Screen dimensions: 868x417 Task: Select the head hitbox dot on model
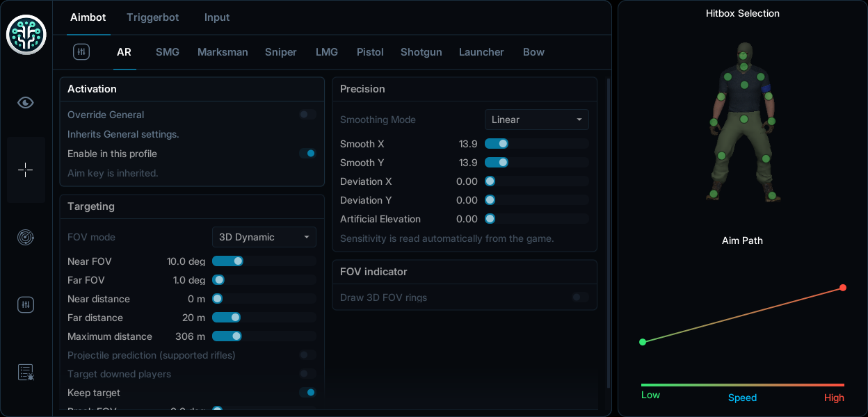pos(744,56)
